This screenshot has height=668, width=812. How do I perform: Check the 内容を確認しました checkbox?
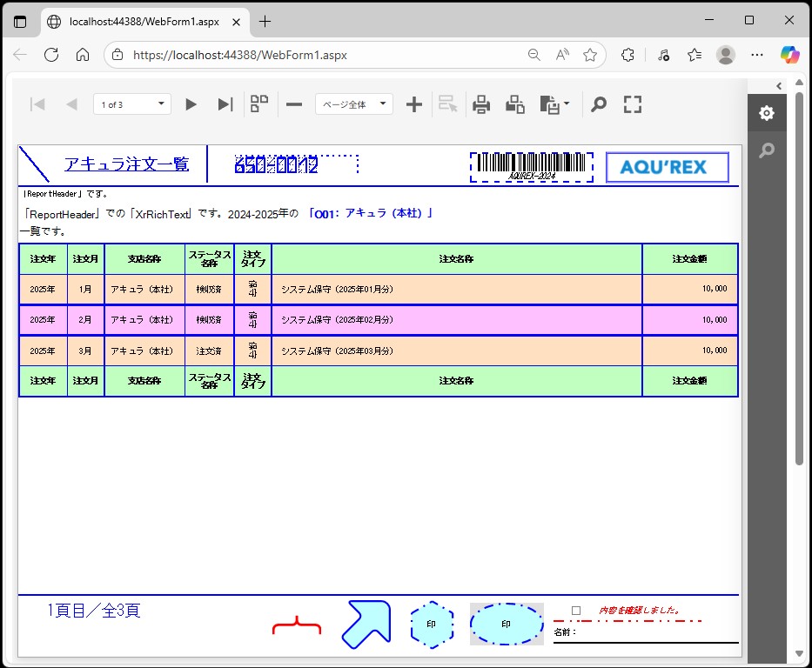576,611
